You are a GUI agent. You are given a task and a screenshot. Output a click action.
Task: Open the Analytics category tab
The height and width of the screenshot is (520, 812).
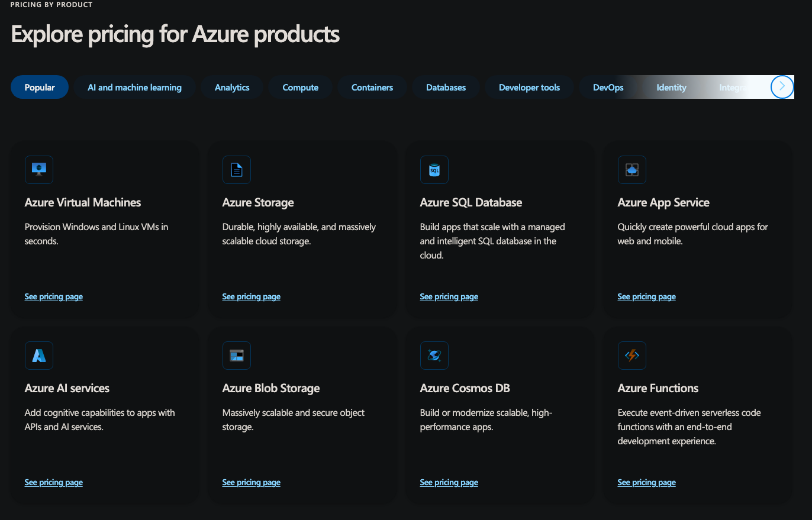coord(232,88)
